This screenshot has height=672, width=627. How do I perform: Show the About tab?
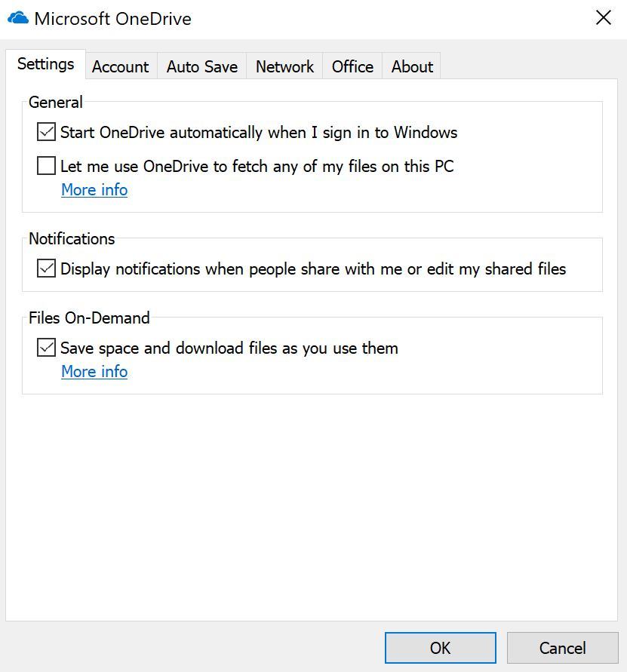coord(412,66)
